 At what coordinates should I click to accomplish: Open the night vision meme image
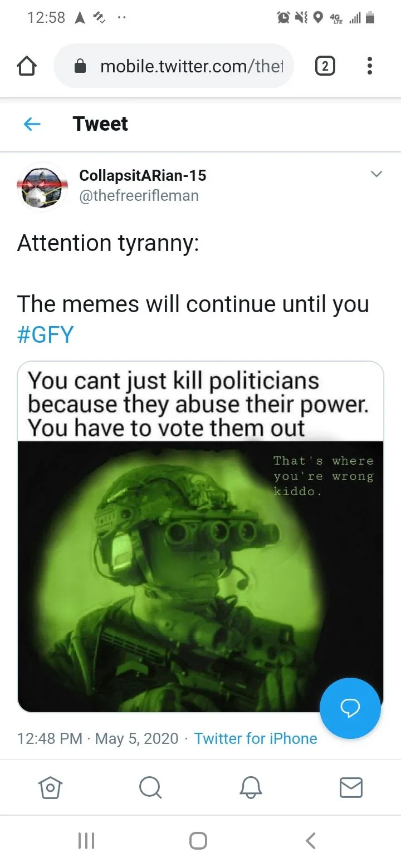[200, 537]
